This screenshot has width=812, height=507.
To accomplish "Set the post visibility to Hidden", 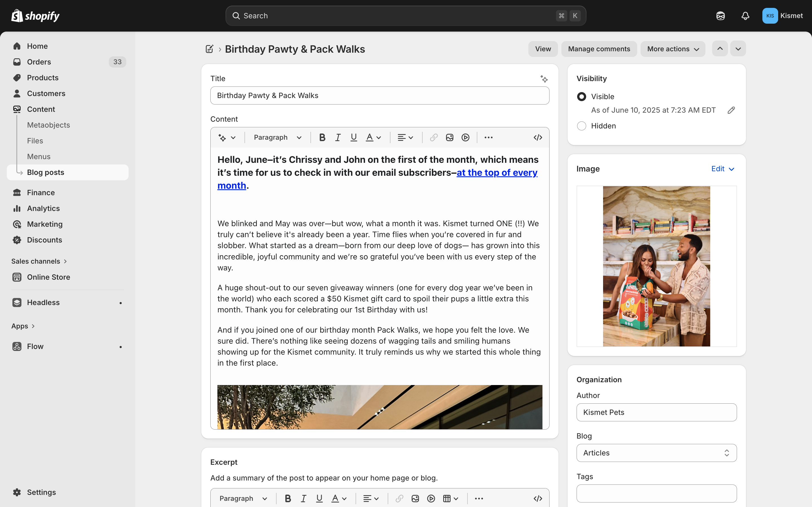I will coord(581,126).
